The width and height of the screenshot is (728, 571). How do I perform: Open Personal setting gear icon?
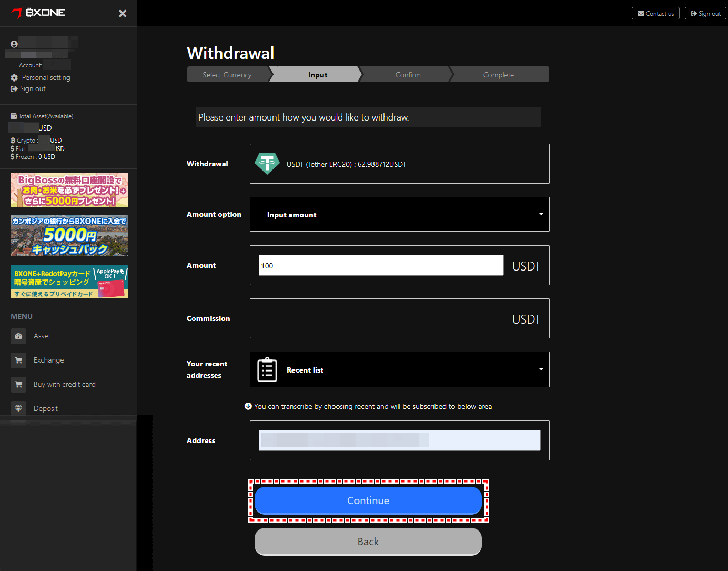click(14, 77)
